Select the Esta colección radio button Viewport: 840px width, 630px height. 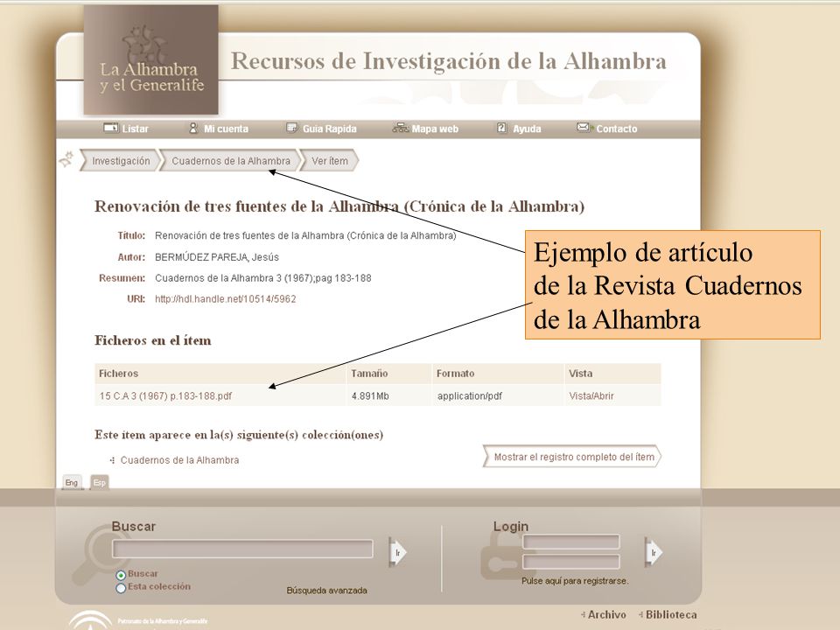[x=121, y=588]
